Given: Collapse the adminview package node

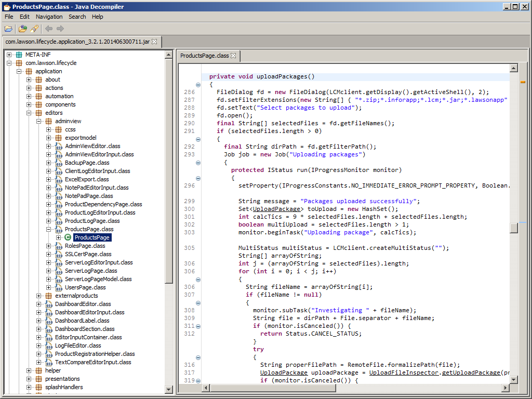Looking at the screenshot, I should (39, 121).
